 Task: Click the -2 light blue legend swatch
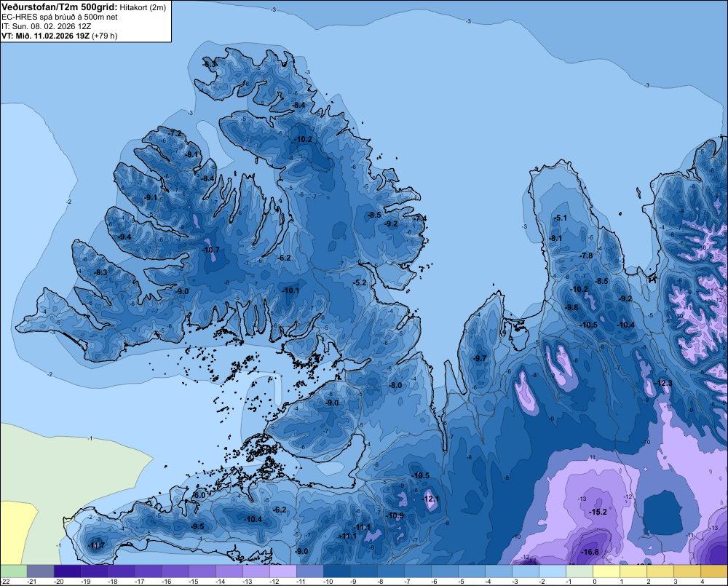click(x=552, y=571)
